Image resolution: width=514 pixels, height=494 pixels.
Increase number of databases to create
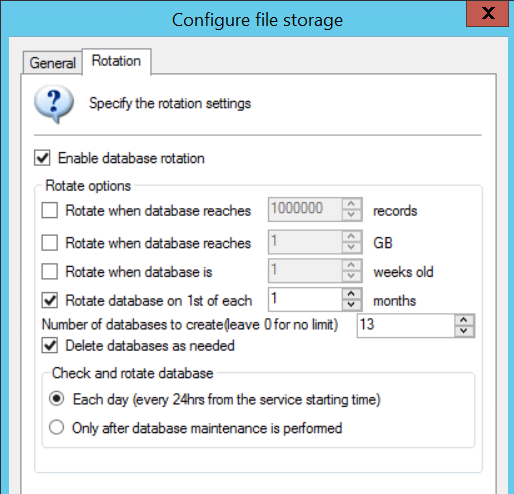tap(464, 320)
